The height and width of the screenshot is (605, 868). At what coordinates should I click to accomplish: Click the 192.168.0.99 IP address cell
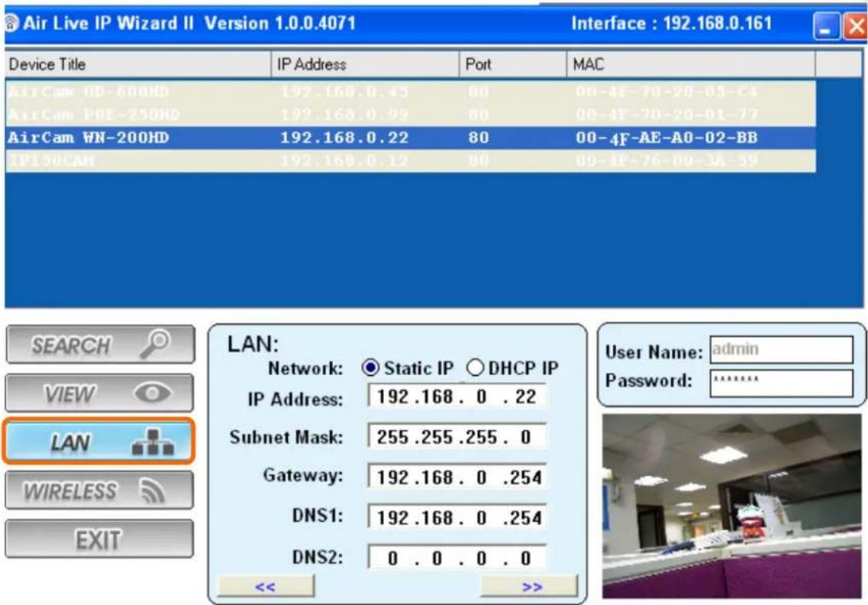(344, 115)
